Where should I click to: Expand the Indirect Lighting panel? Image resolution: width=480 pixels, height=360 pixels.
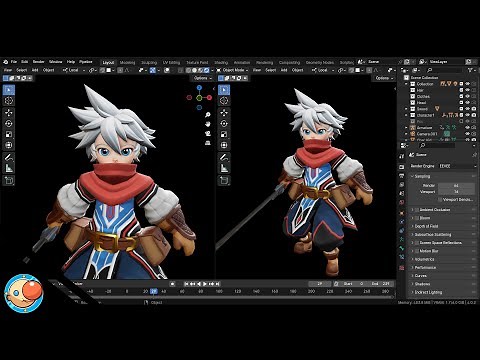[x=412, y=292]
